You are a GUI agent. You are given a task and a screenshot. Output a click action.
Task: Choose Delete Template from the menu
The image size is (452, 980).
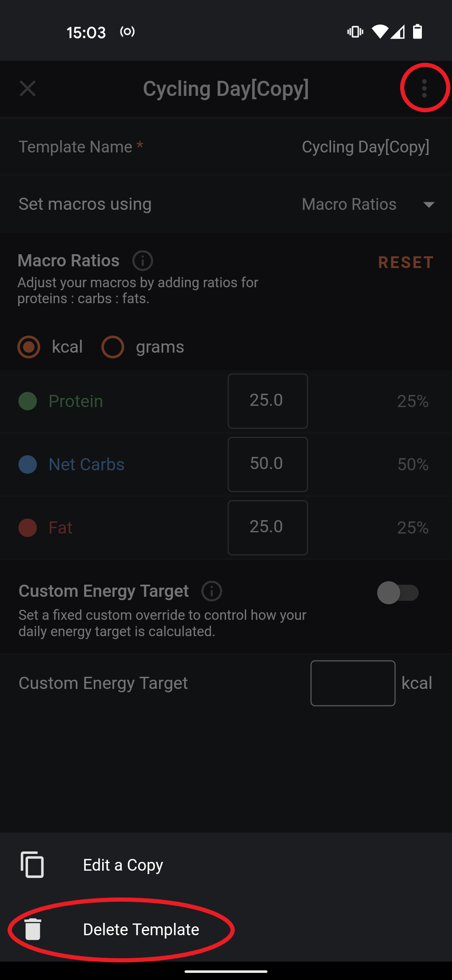point(141,929)
